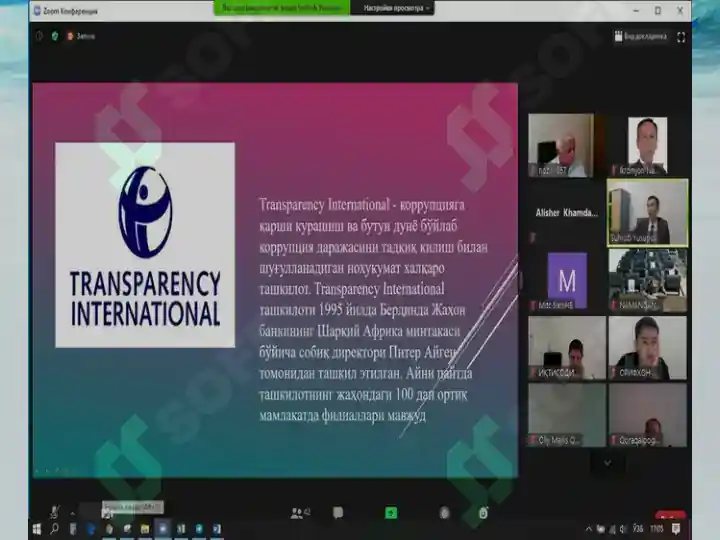
Task: Open the Windows Start menu
Action: (x=37, y=529)
